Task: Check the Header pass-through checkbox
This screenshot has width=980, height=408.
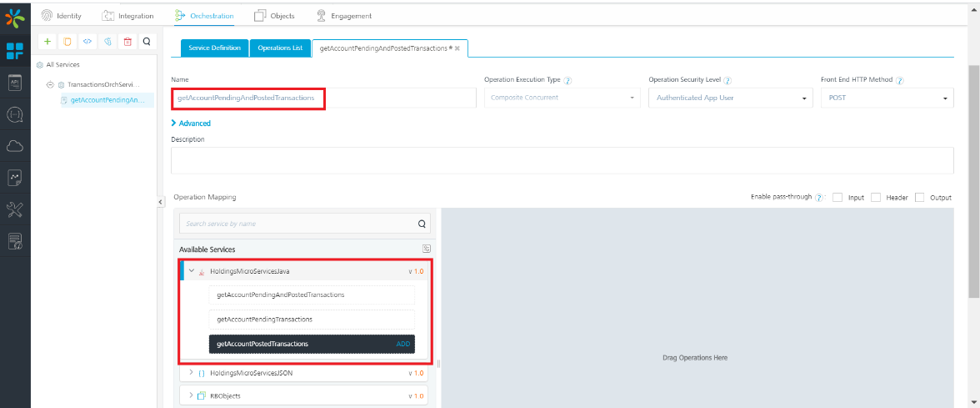Action: [876, 198]
